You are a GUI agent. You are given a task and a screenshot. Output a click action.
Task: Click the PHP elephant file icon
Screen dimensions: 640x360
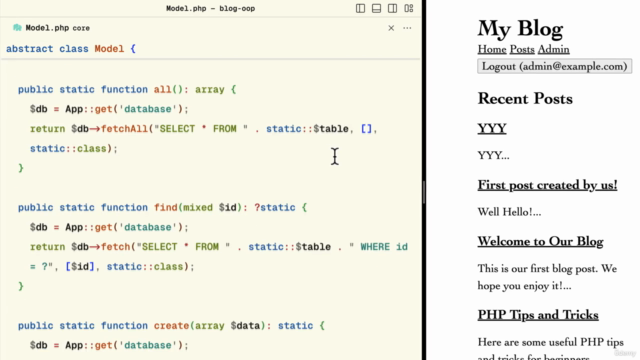coord(17,28)
